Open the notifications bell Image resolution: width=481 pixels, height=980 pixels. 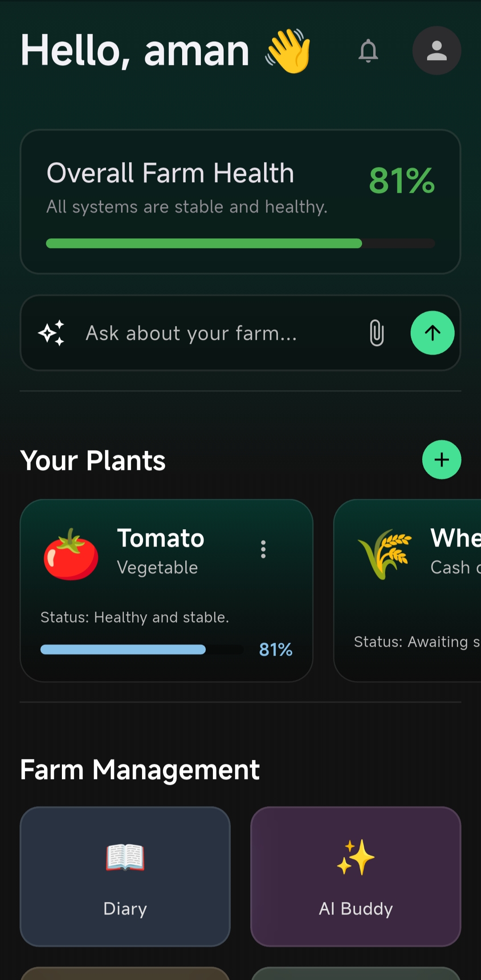tap(368, 51)
